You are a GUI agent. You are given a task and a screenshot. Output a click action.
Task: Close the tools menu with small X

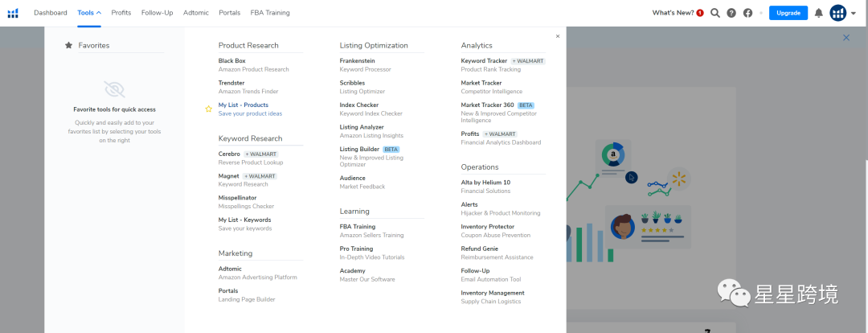(x=558, y=36)
